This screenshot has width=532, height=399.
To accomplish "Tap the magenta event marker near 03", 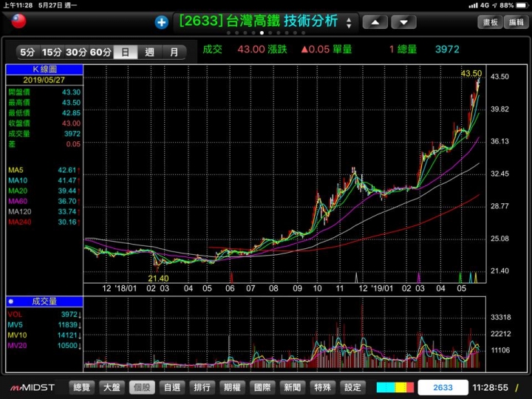I will point(419,278).
